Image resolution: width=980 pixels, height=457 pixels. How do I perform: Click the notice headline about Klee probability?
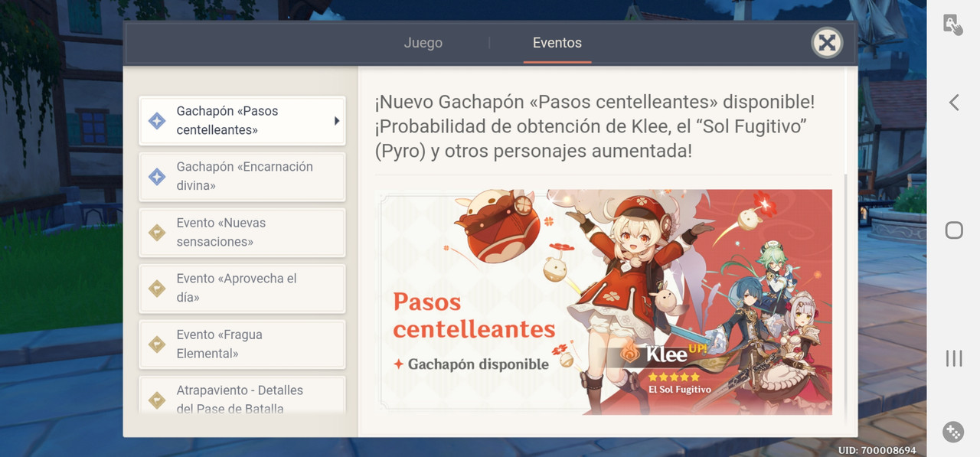pyautogui.click(x=594, y=126)
